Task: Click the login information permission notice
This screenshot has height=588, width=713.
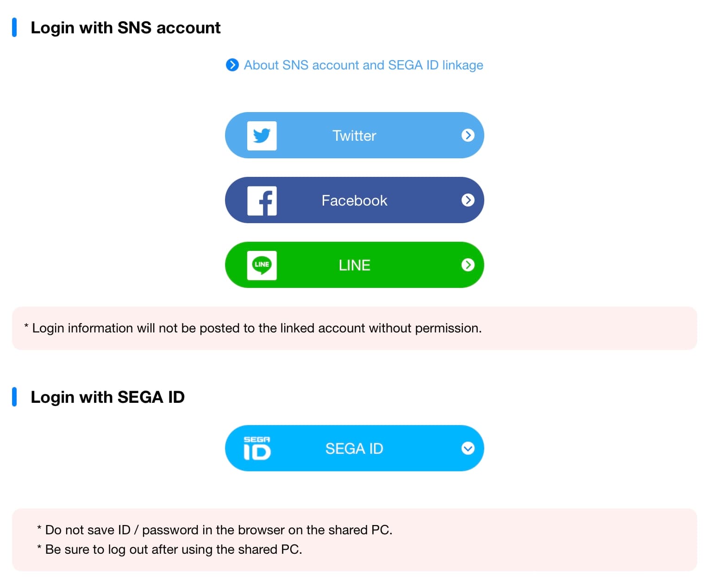Action: [x=257, y=328]
